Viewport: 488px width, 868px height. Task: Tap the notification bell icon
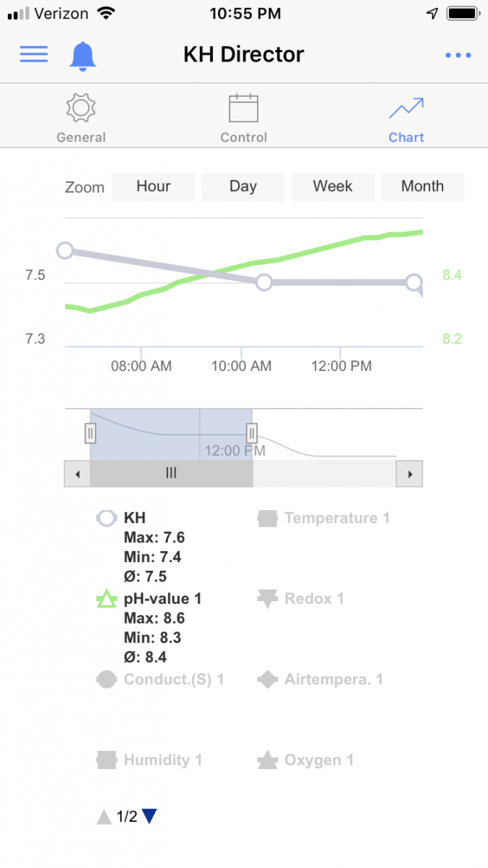pyautogui.click(x=83, y=55)
